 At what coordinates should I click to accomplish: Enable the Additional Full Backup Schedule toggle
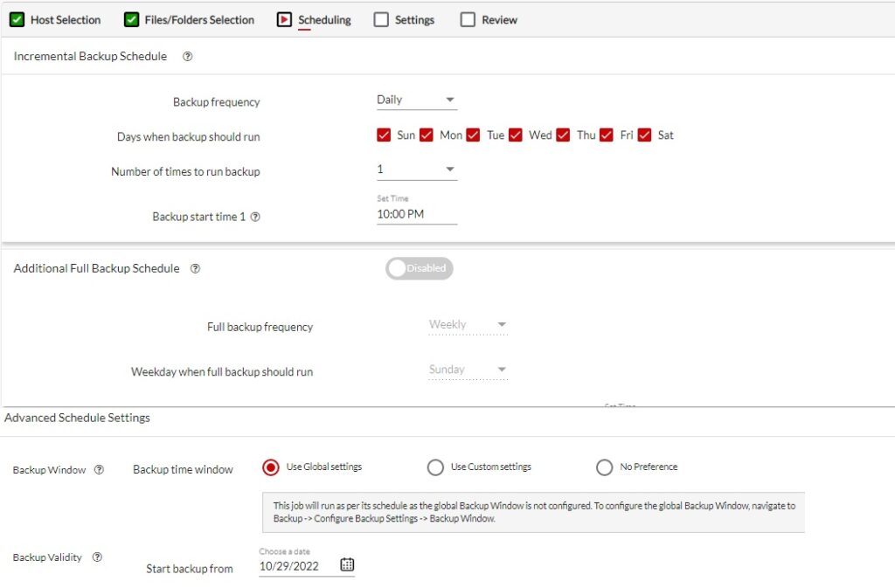pyautogui.click(x=419, y=268)
